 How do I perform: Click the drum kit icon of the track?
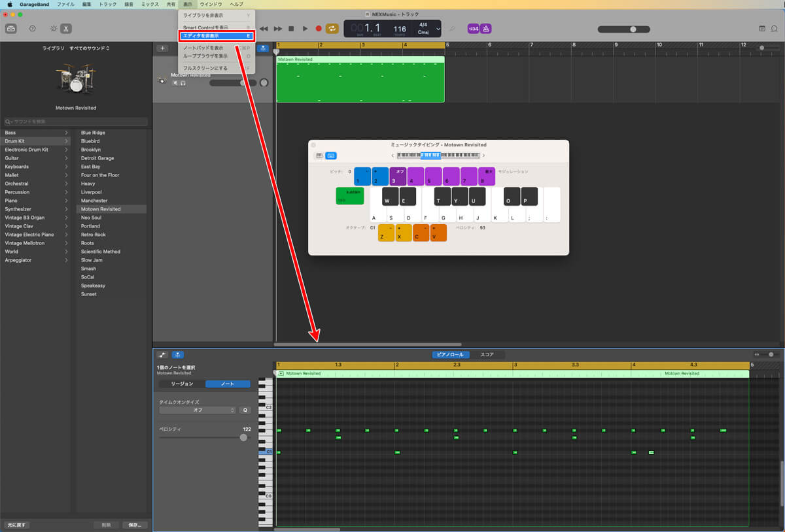click(x=162, y=80)
